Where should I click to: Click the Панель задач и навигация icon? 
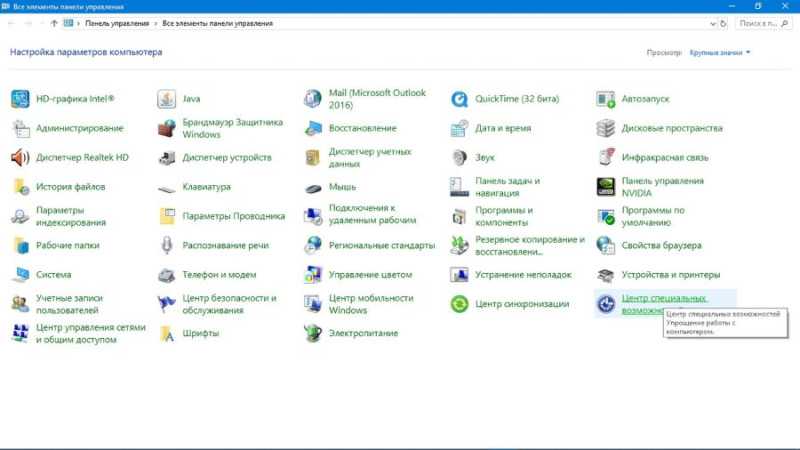[459, 187]
